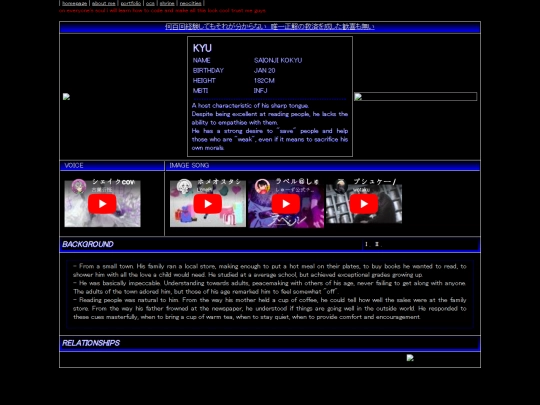Play the VOICE section YouTube video
Viewport: 540px width, 405px height.
(x=102, y=204)
